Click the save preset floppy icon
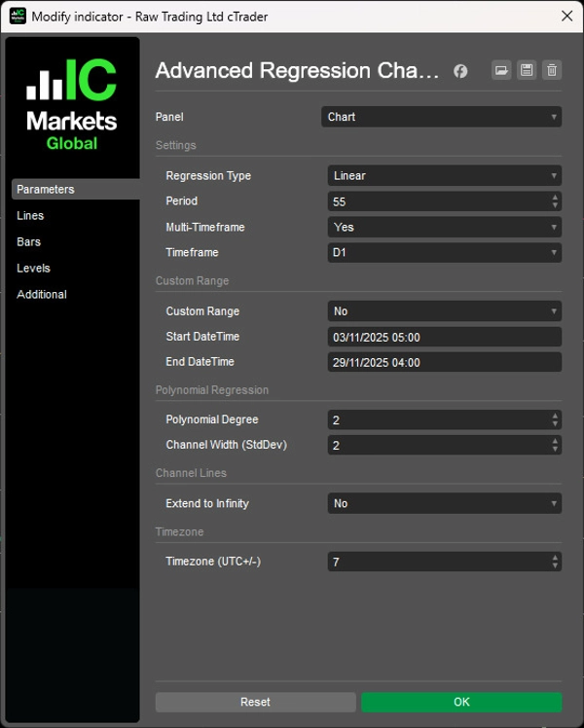Screen dimensions: 584x728 point(527,71)
